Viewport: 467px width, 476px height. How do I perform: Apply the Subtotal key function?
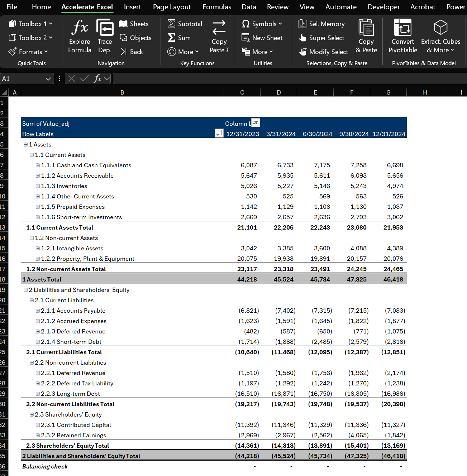pyautogui.click(x=184, y=24)
